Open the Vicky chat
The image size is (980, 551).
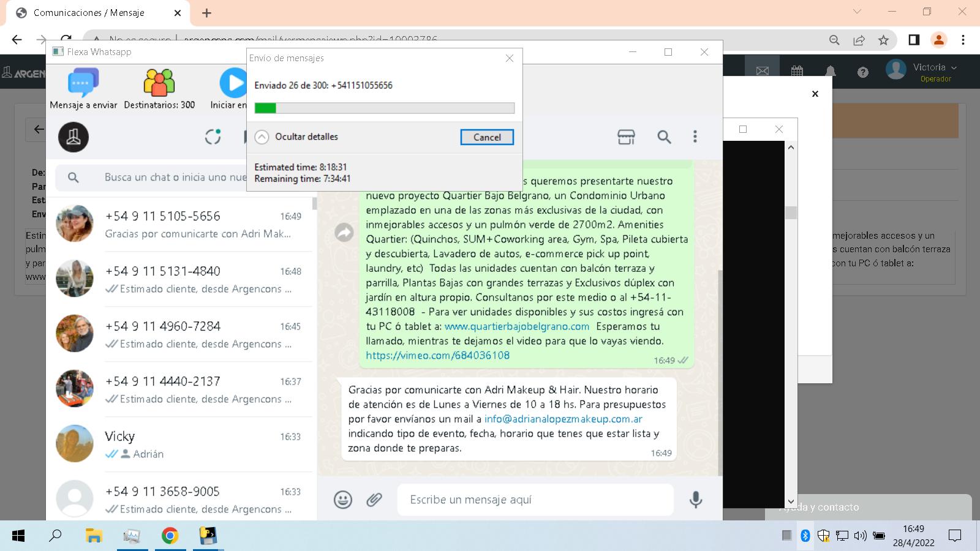[x=181, y=444]
